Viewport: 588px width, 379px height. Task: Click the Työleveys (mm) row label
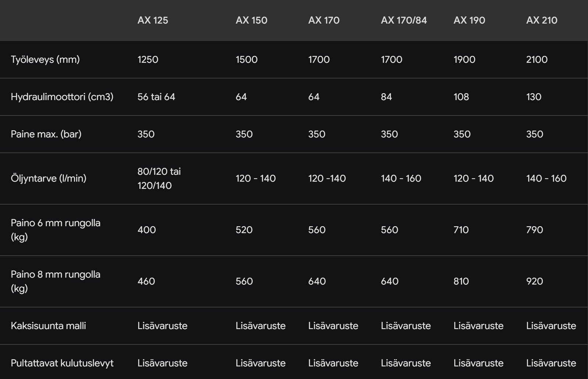[45, 60]
